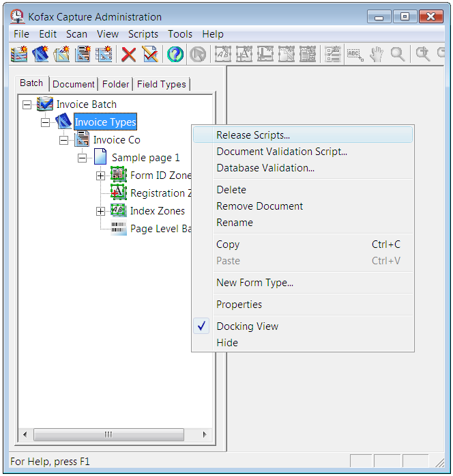Click the Invoice Batch tree icon

[x=45, y=104]
